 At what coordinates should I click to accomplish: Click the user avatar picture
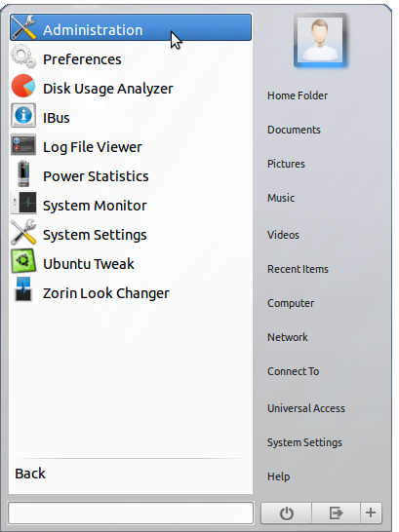tap(320, 40)
